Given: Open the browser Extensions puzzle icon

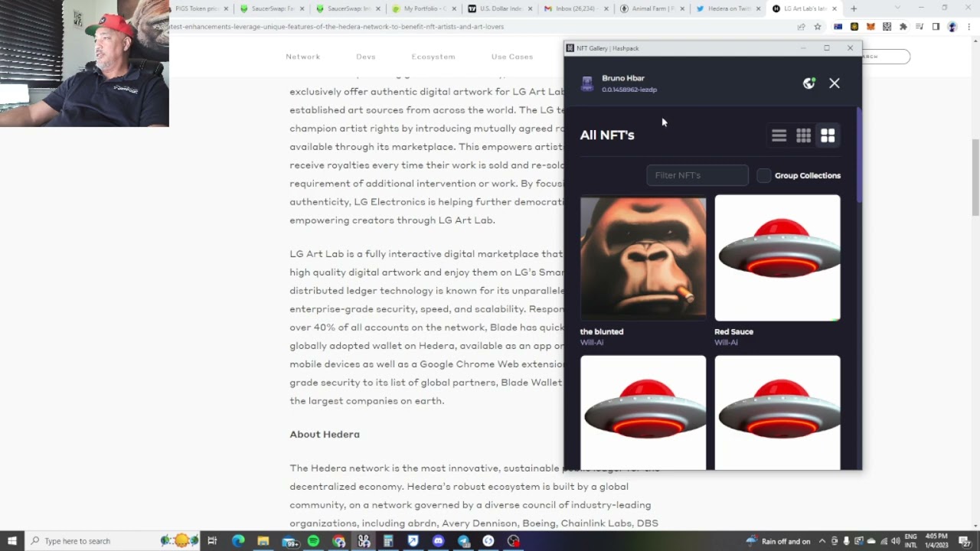Looking at the screenshot, I should (903, 27).
